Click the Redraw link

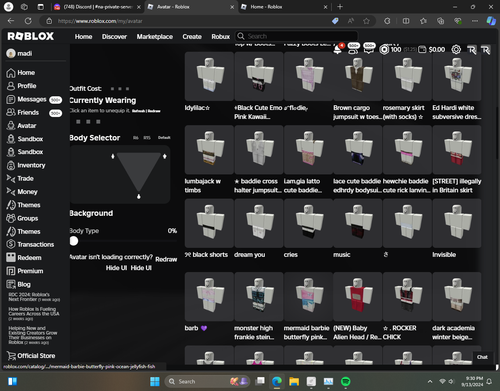[x=166, y=259]
